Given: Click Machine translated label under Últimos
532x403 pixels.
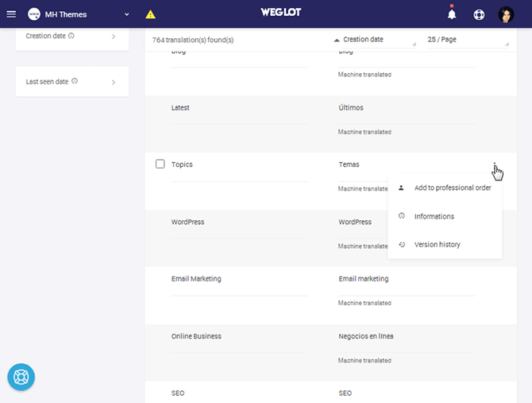Looking at the screenshot, I should click(x=364, y=132).
